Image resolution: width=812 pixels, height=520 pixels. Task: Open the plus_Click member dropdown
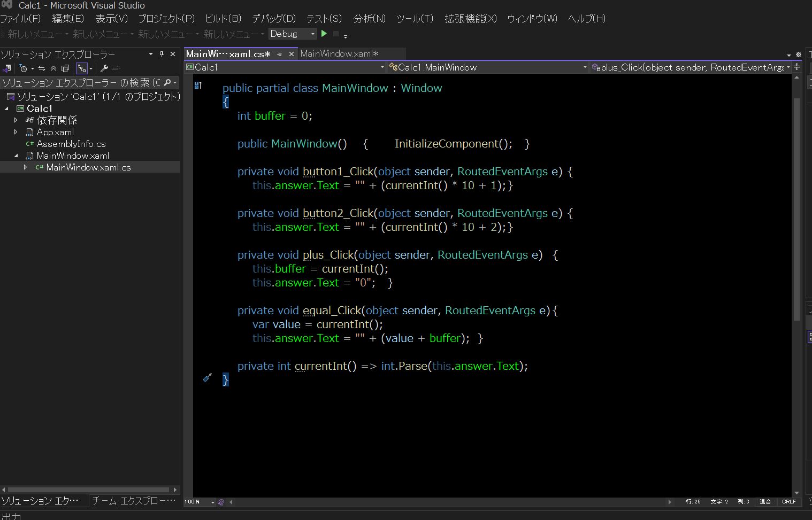pyautogui.click(x=691, y=67)
